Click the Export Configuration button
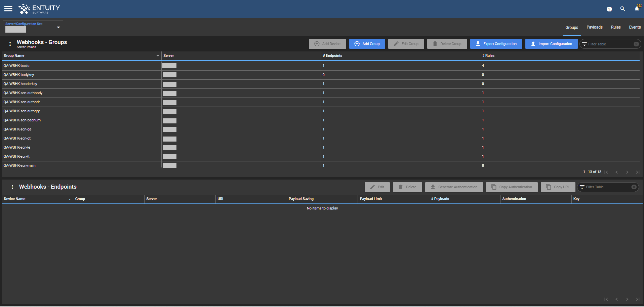 (x=496, y=44)
